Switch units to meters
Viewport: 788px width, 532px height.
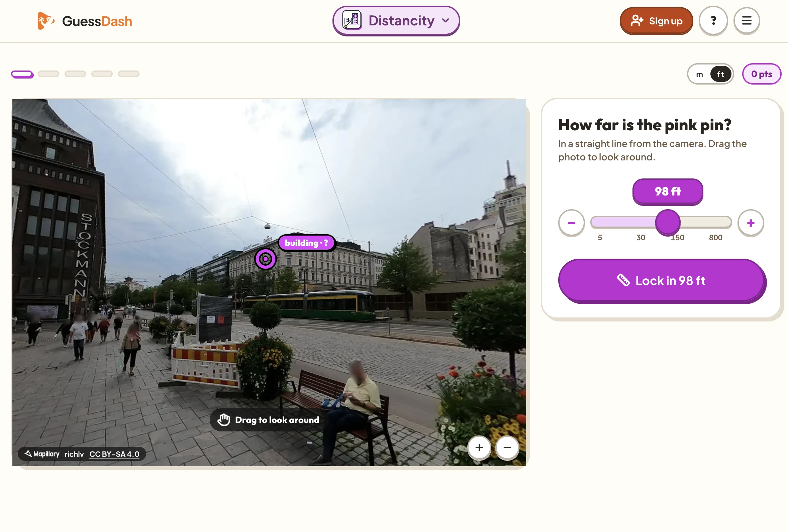(x=699, y=74)
